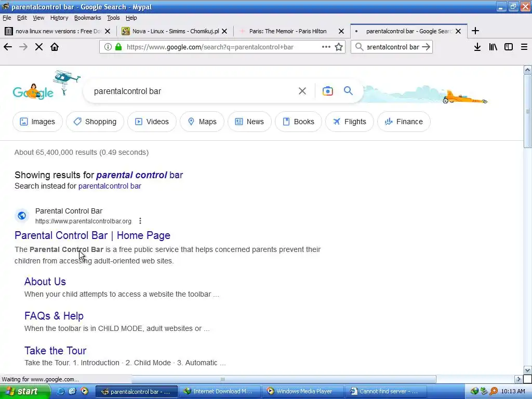Switch to Windows Media Player taskbar item
Image resolution: width=532 pixels, height=399 pixels.
[302, 391]
